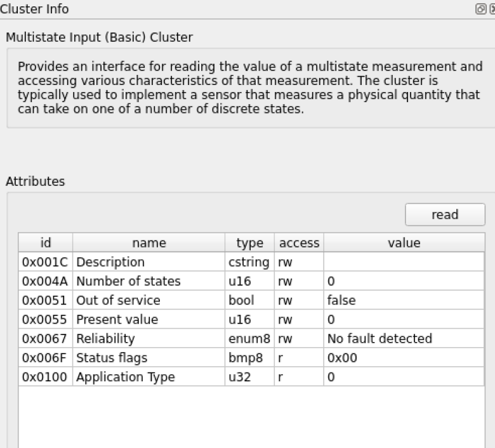This screenshot has width=495, height=448.
Task: Click the empty Description value cell
Action: pyautogui.click(x=404, y=261)
